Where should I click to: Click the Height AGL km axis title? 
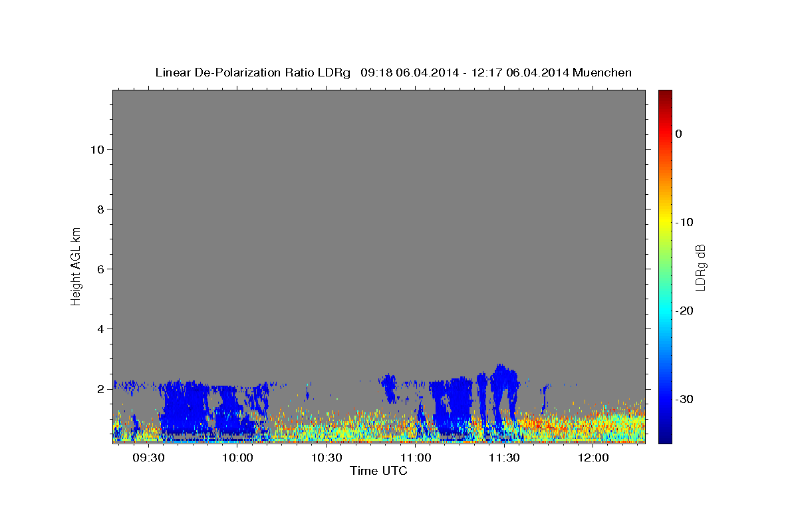click(76, 265)
